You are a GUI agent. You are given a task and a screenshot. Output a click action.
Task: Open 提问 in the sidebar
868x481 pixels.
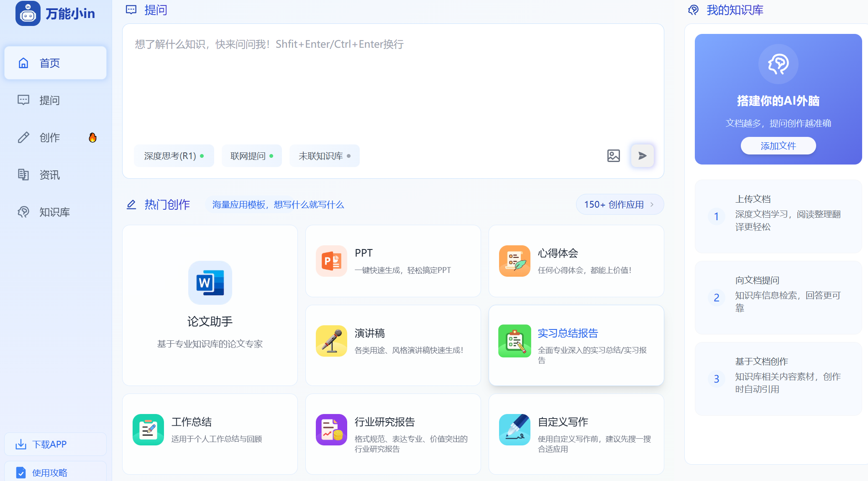coord(55,100)
